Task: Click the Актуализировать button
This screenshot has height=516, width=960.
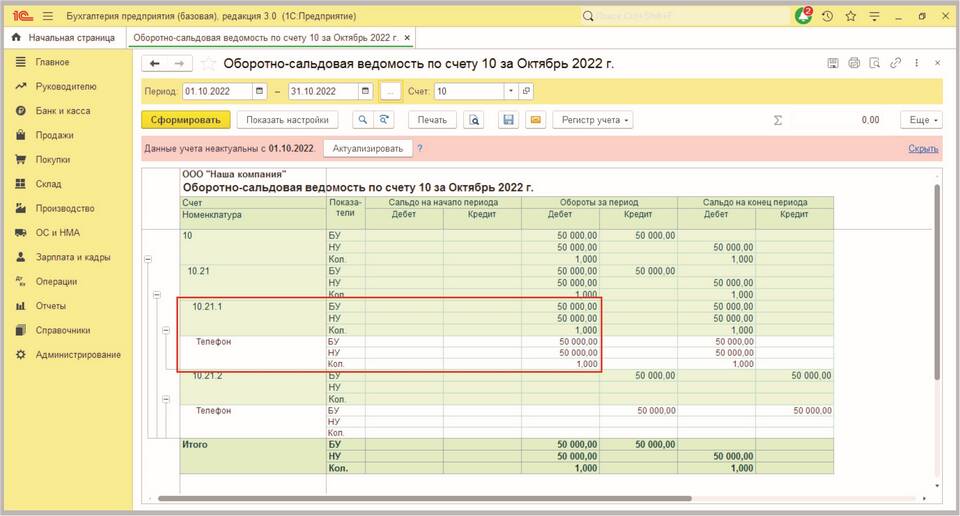Action: tap(367, 148)
